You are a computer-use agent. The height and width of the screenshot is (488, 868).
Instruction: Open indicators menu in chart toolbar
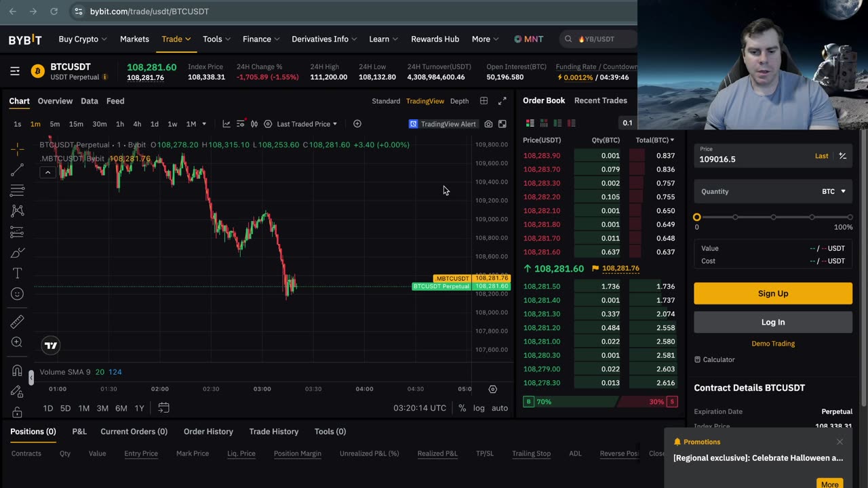coord(240,124)
